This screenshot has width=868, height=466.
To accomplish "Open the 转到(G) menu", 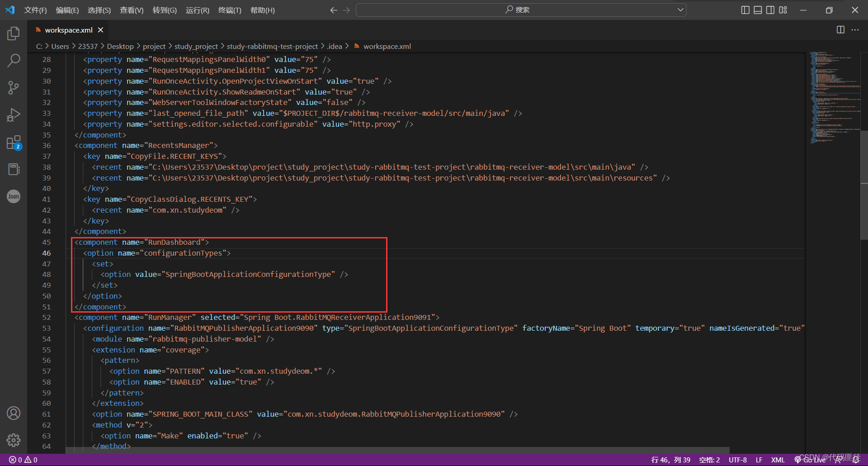I will [165, 10].
